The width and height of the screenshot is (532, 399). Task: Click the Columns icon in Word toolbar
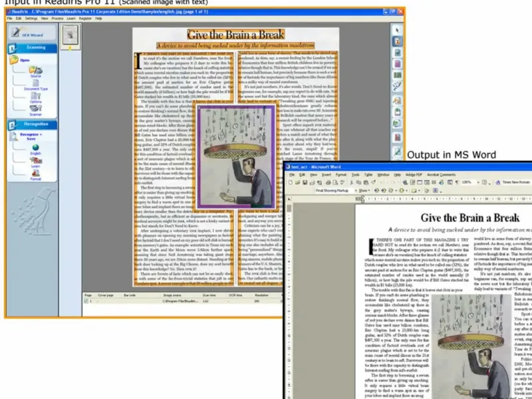tap(434, 182)
